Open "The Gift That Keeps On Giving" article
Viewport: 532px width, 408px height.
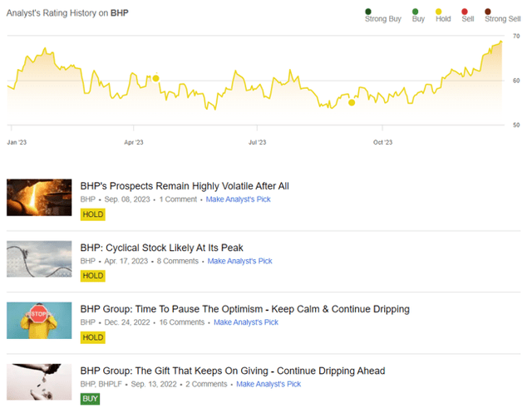coord(232,371)
